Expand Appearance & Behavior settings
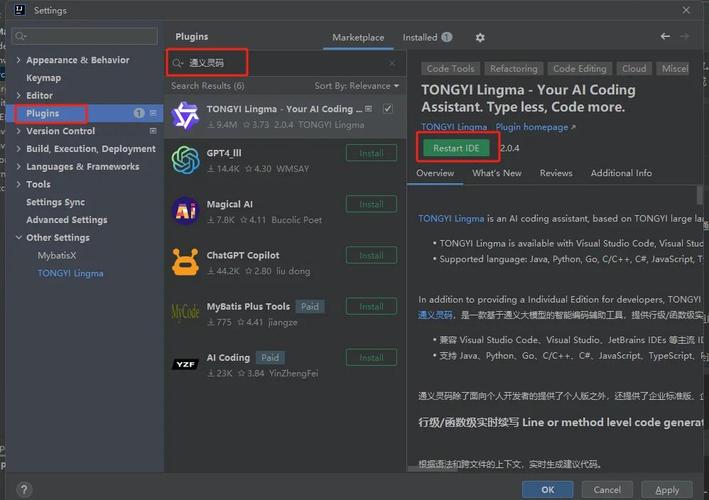This screenshot has width=709, height=500. tap(19, 60)
